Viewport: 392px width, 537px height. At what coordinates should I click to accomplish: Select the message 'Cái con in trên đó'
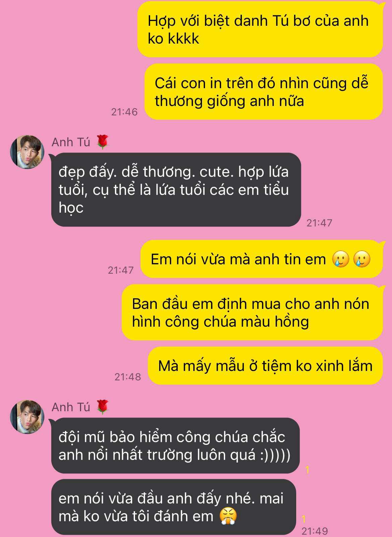263,92
